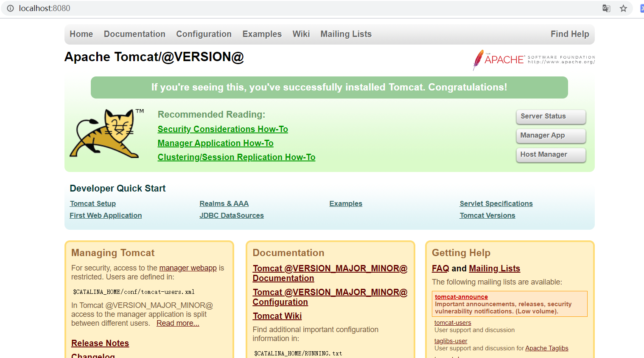644x358 pixels.
Task: Open the tomcat-users mailing list link
Action: click(x=453, y=323)
